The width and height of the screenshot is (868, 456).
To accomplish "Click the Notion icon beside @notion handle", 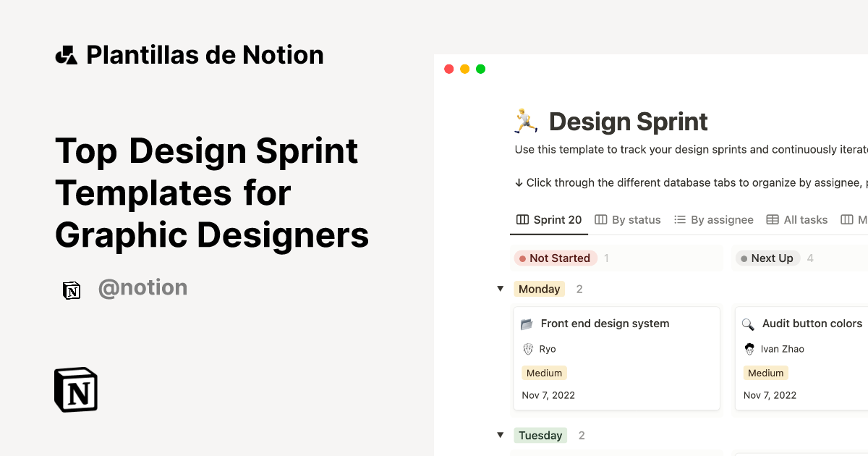I will coord(72,290).
